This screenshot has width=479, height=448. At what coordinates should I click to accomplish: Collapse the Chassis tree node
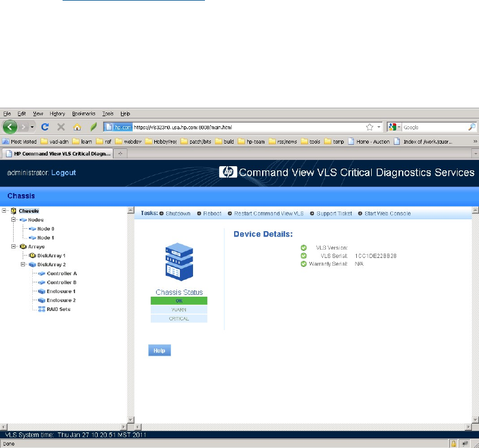(x=4, y=211)
